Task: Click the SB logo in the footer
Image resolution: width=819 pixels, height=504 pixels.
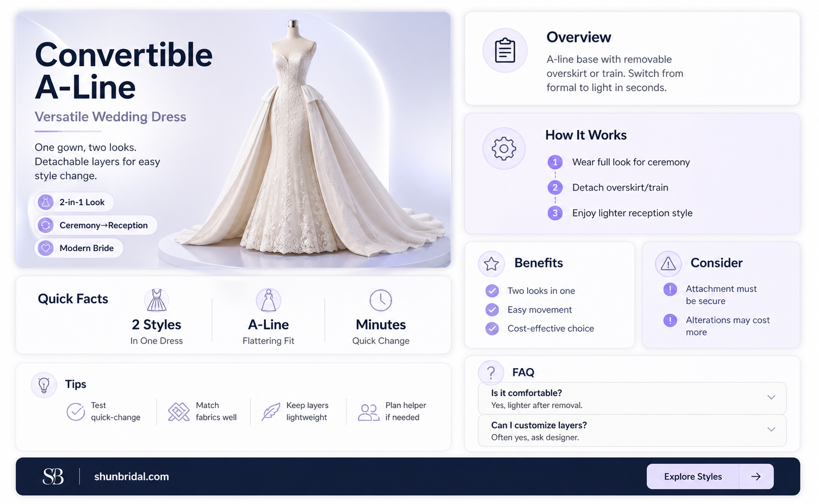Action: click(53, 476)
